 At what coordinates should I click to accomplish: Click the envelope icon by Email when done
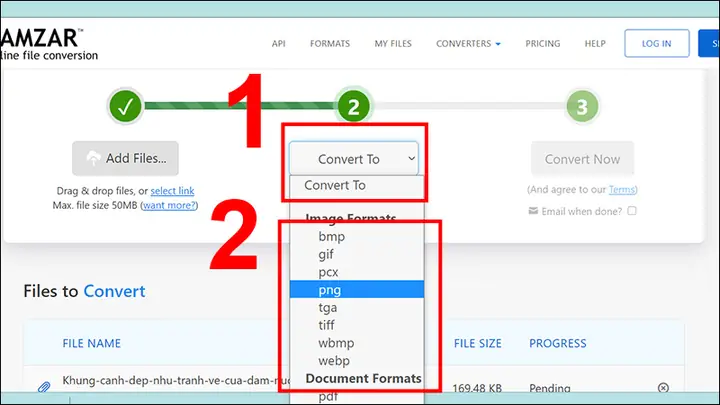pyautogui.click(x=533, y=211)
